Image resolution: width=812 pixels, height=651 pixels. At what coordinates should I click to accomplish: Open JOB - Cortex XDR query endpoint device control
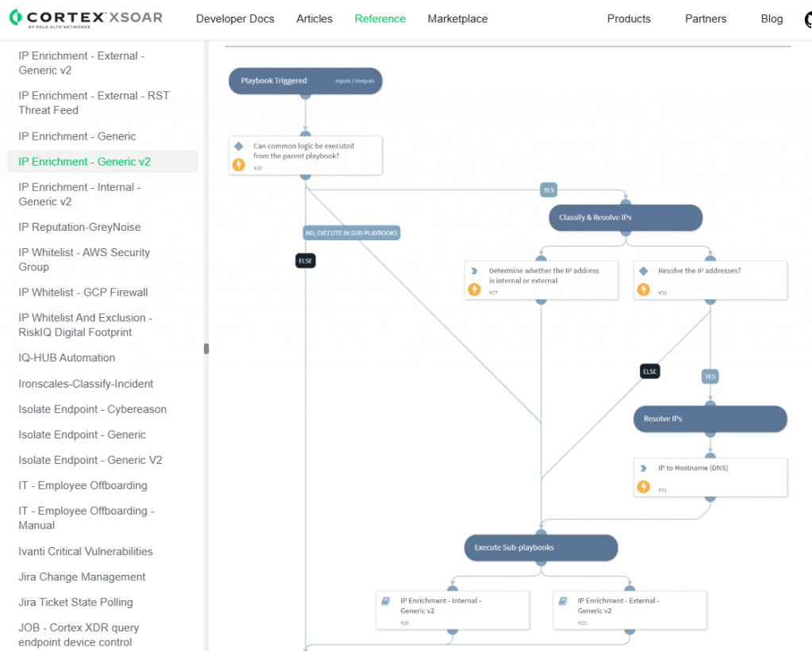[79, 635]
